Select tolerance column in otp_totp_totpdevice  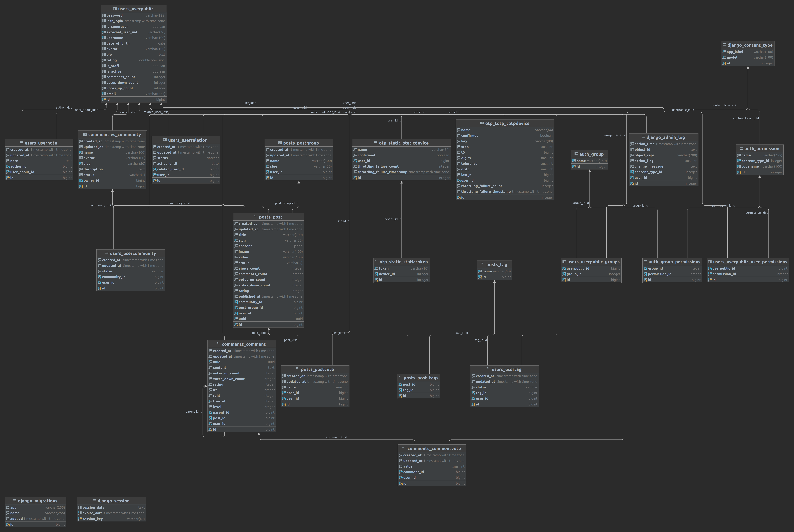(505, 164)
